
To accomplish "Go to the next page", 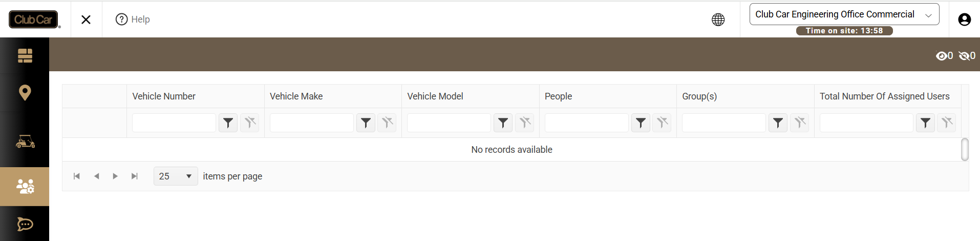I will [115, 176].
